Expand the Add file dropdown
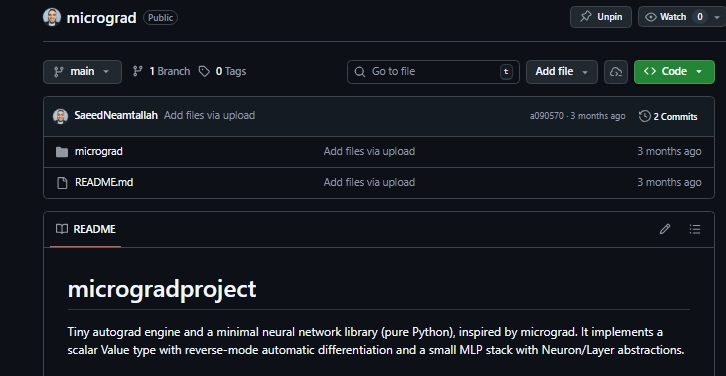The height and width of the screenshot is (376, 726). (x=562, y=72)
